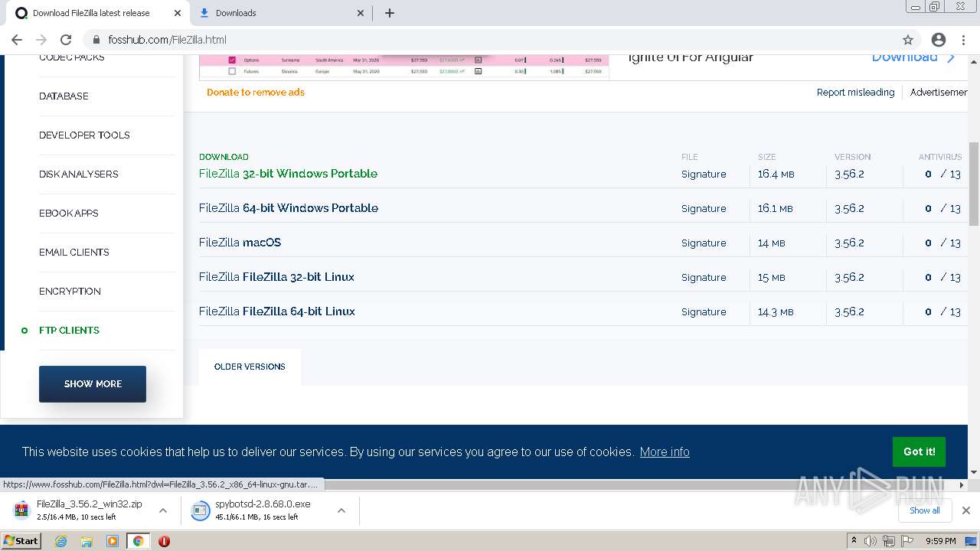Open the OLDER VERSIONS tab
This screenshot has height=551, width=980.
250,367
